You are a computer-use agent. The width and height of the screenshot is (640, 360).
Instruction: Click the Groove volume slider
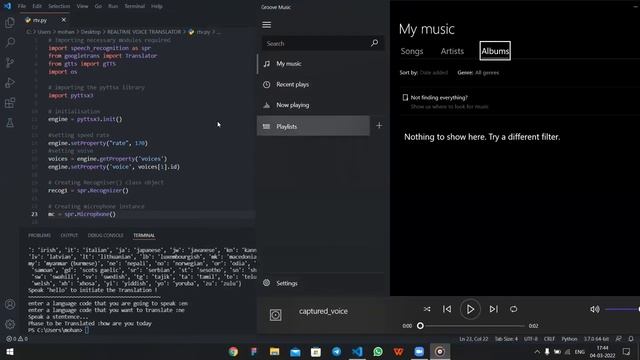point(622,309)
